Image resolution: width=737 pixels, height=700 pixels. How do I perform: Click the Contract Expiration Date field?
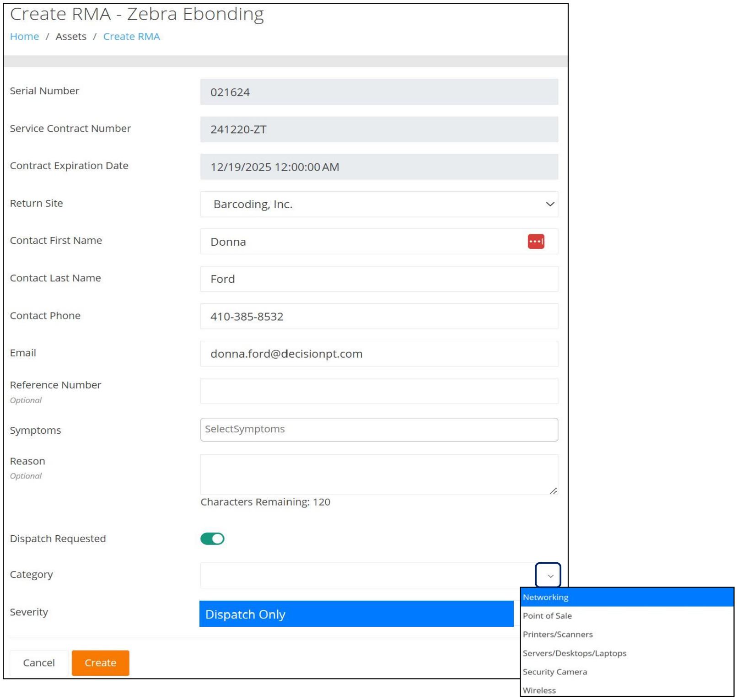click(x=379, y=167)
